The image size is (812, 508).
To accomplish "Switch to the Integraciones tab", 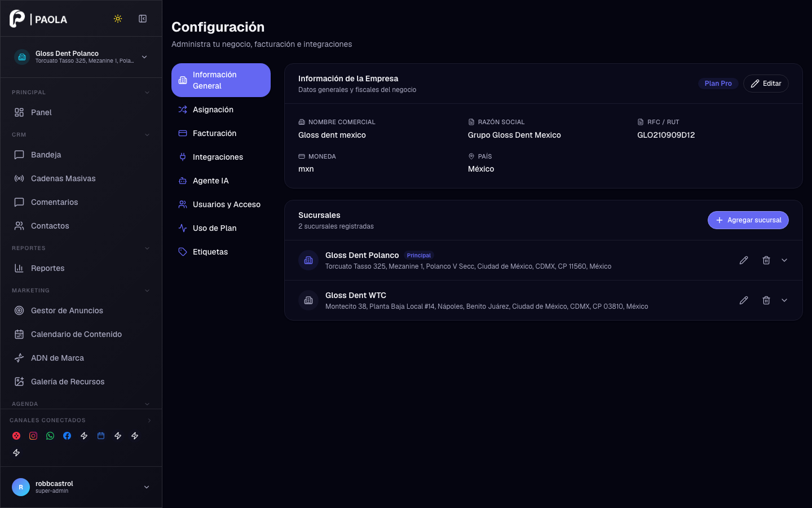I will point(221,157).
